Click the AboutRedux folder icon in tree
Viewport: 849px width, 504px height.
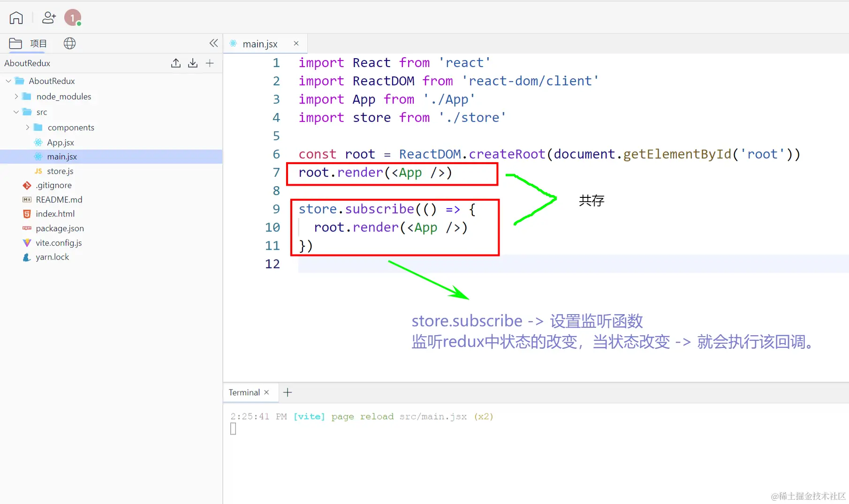coord(20,81)
